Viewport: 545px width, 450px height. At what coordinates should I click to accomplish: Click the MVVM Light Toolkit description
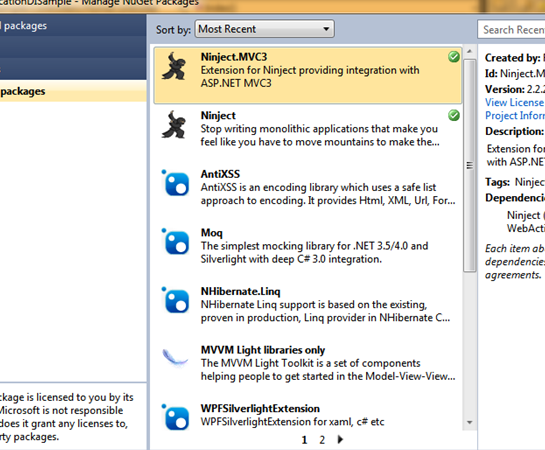[x=328, y=370]
